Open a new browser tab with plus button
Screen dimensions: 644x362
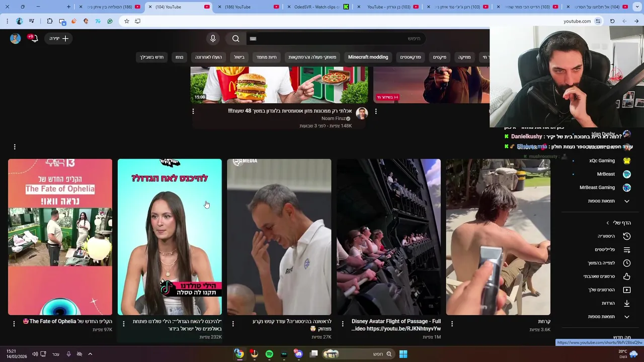[68, 7]
